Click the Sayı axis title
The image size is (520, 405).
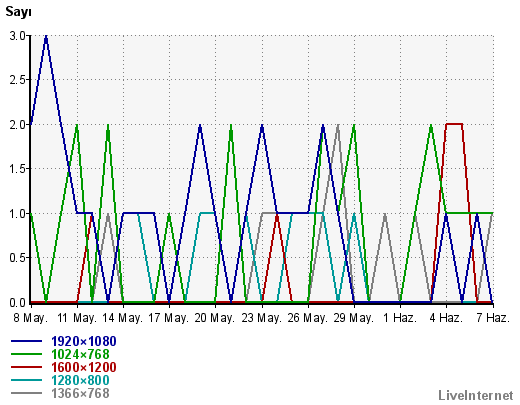18,12
